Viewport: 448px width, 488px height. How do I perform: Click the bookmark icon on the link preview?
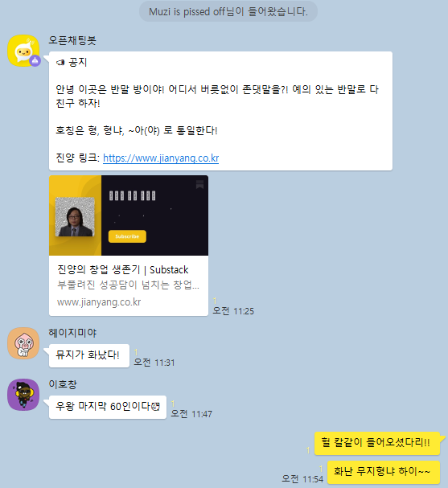(x=199, y=184)
